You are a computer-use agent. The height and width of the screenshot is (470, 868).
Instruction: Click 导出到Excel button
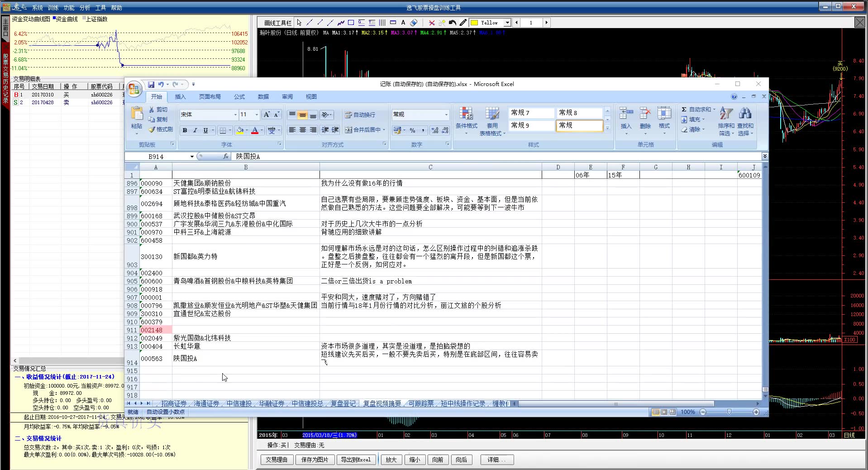[x=356, y=460]
